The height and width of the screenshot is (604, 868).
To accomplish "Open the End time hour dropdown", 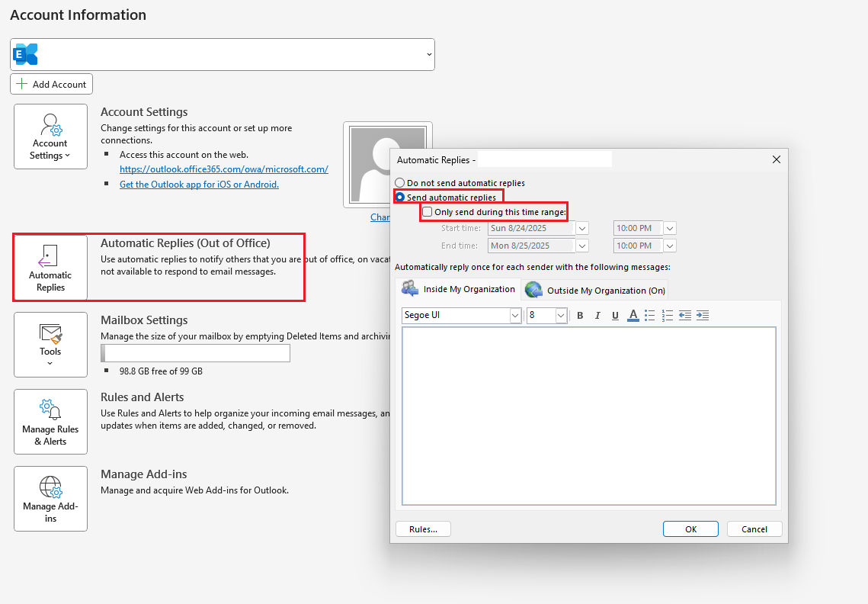I will [x=670, y=246].
